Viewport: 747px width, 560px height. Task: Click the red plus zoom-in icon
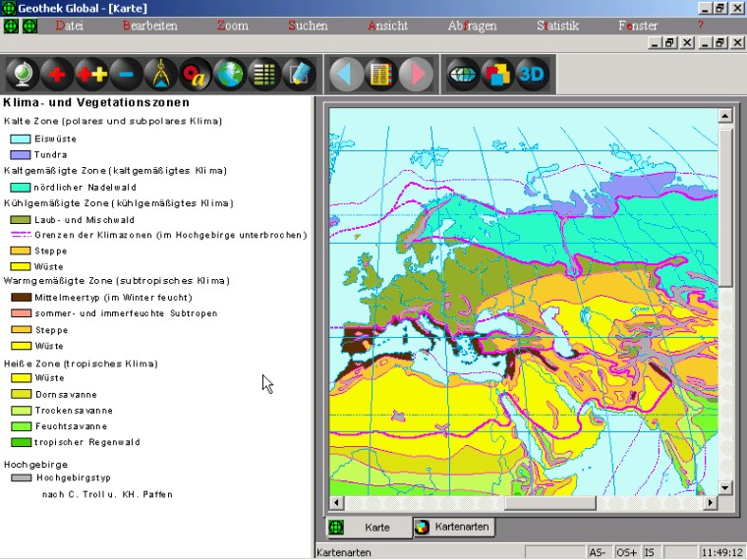[57, 74]
